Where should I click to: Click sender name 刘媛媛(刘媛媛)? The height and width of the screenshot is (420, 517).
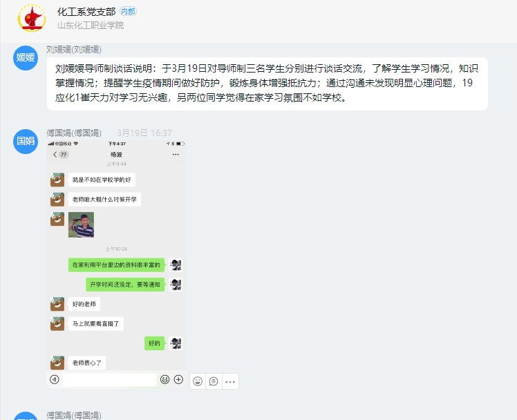[74, 50]
